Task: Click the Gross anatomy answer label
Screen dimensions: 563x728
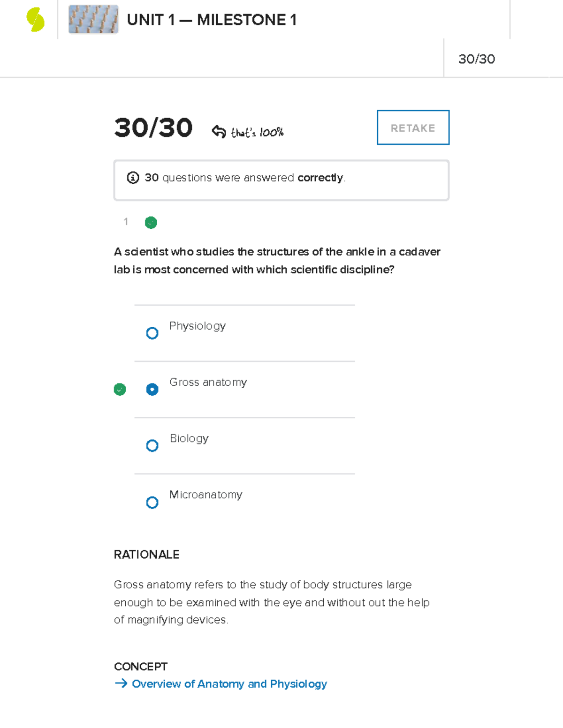Action: (208, 383)
